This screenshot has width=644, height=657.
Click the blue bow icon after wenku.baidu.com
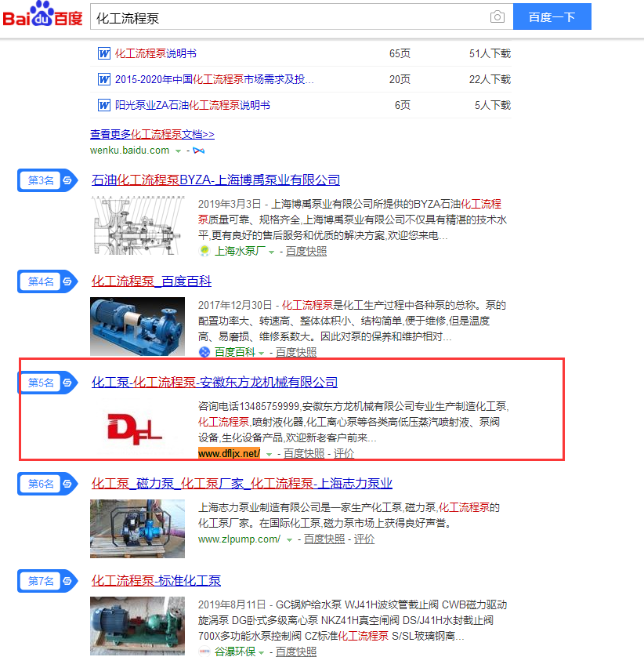[x=198, y=151]
